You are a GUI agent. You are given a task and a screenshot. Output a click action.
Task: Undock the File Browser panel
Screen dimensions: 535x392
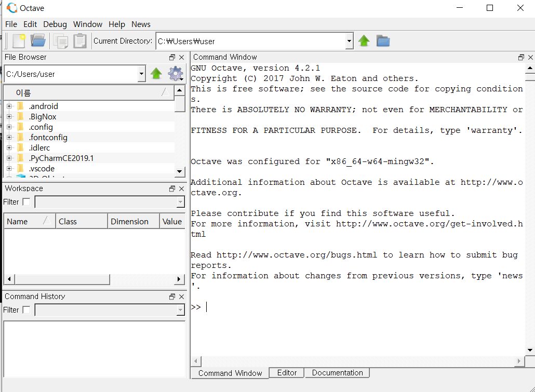(172, 57)
